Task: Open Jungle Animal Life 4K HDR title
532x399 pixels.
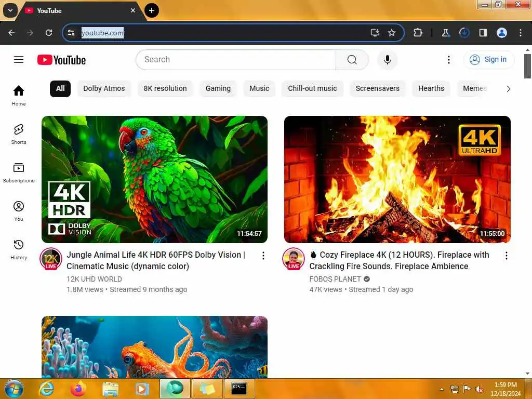Action: click(x=156, y=260)
